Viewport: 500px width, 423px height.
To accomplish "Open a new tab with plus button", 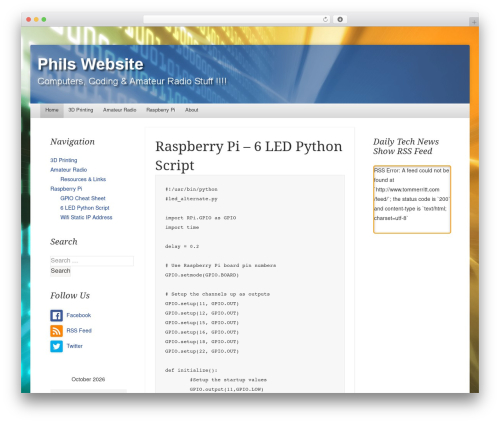I will [474, 22].
